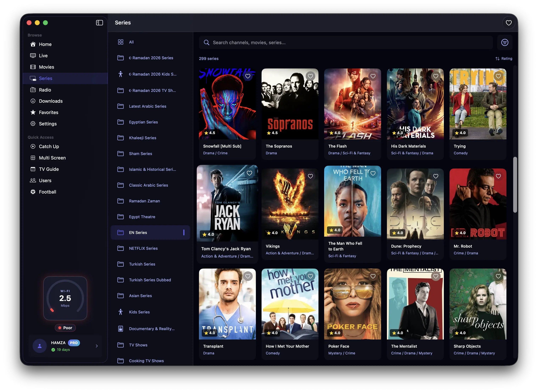Click the Ramadan 2026 Kids figure icon
This screenshot has width=538, height=392.
point(121,74)
